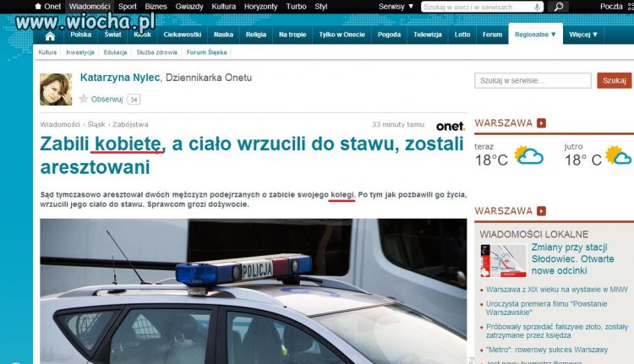
Task: Select the Telewizja tab
Action: pyautogui.click(x=428, y=35)
